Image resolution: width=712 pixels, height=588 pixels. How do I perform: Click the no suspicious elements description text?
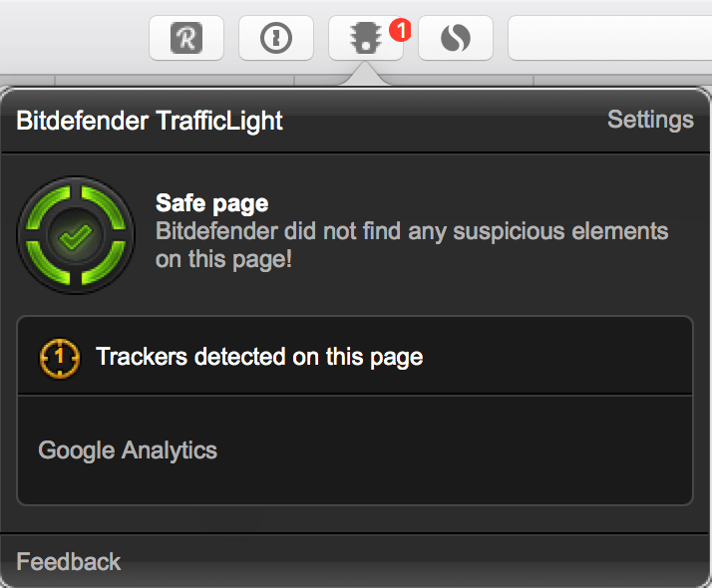pos(411,245)
